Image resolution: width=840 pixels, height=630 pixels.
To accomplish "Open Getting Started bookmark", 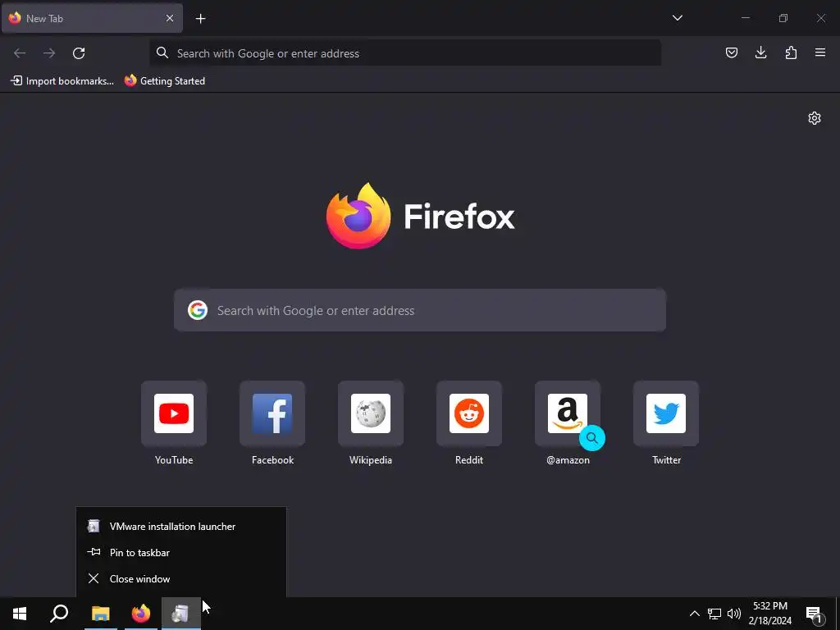I will coord(164,81).
